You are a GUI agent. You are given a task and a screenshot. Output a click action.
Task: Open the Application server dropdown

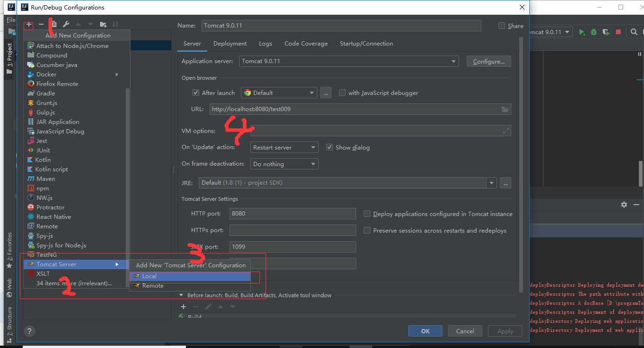click(x=349, y=61)
